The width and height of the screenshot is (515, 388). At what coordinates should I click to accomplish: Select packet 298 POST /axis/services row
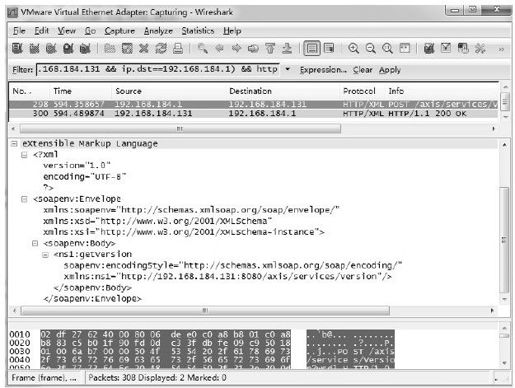pos(253,104)
